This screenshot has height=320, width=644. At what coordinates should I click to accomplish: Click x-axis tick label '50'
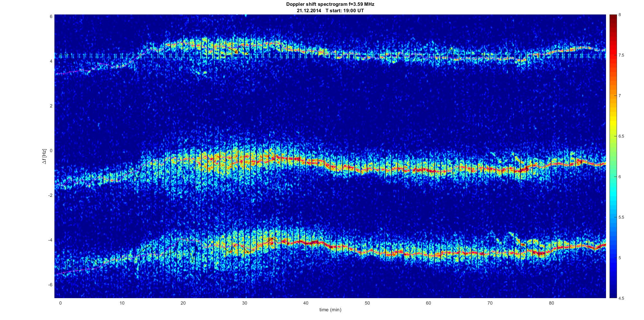367,303
